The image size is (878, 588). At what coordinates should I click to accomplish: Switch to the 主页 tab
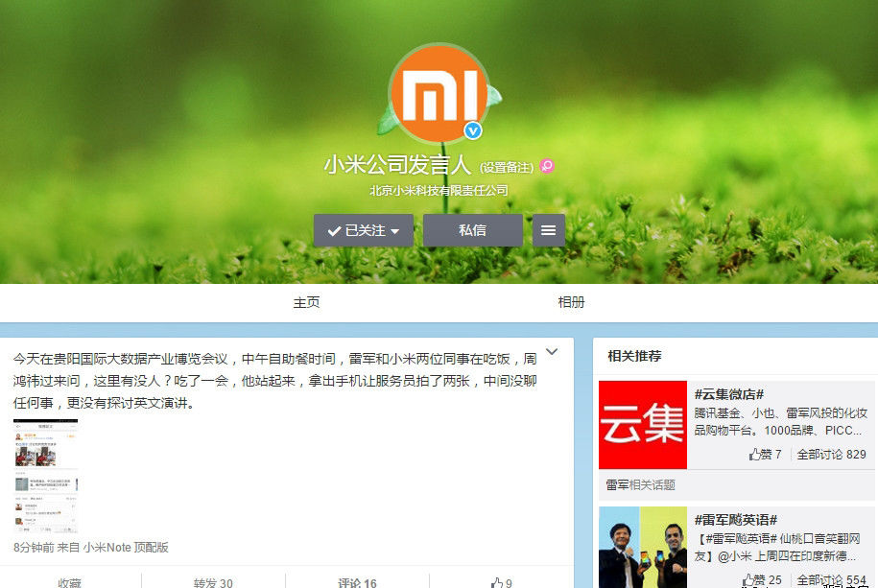tap(306, 302)
